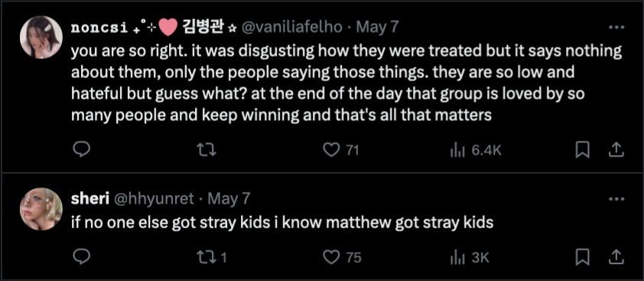Open May 7 timestamp on noncsi's tweet

coord(377,27)
